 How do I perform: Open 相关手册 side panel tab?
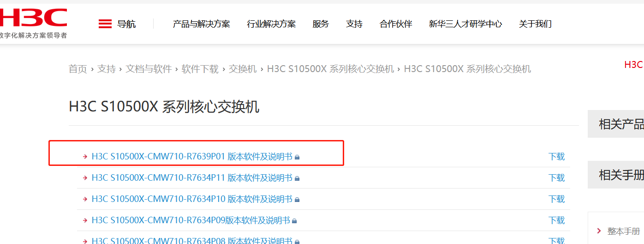click(x=616, y=175)
